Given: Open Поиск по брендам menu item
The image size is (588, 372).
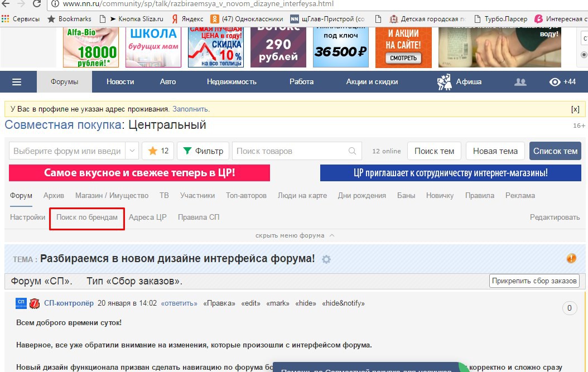Looking at the screenshot, I should tap(87, 217).
